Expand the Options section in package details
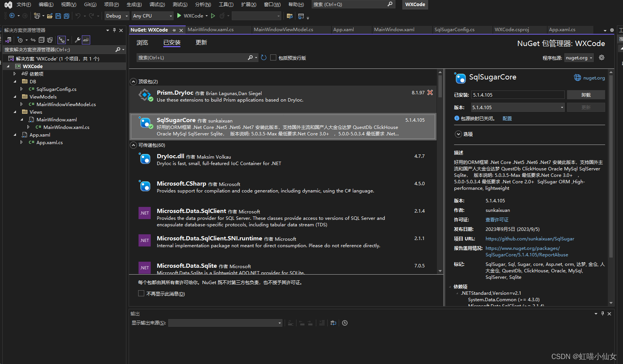 click(459, 134)
